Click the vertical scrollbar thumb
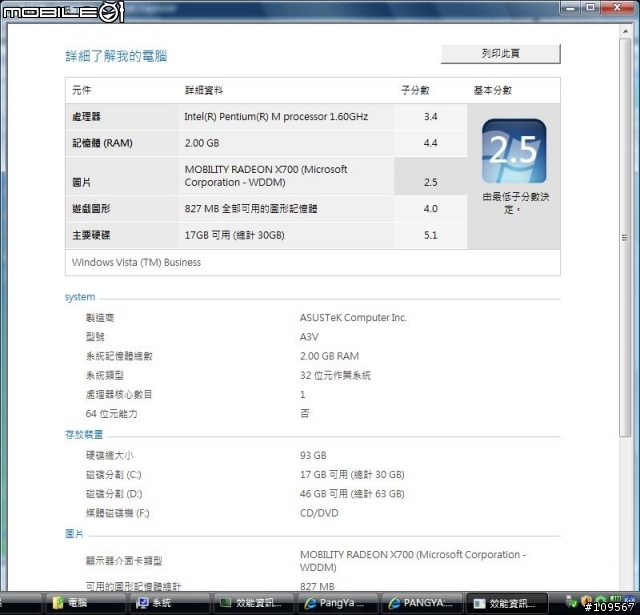Viewport: 640px width, 615px height. (x=625, y=238)
